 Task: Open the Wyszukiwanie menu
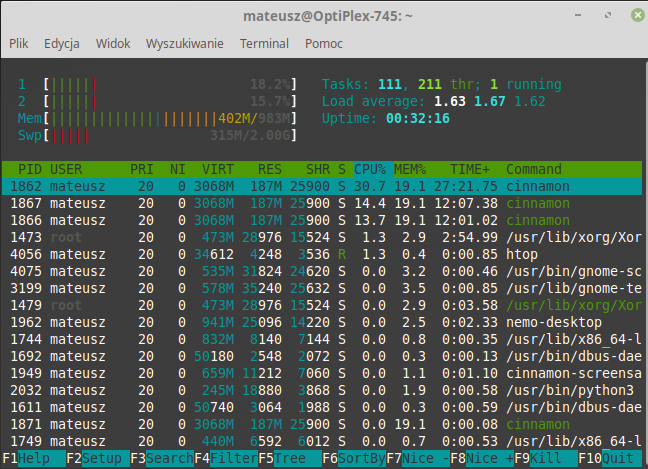click(186, 44)
